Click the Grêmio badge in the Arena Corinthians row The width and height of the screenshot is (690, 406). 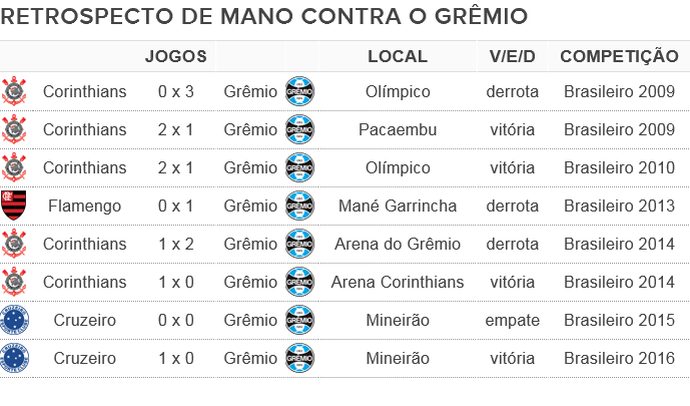(x=300, y=282)
